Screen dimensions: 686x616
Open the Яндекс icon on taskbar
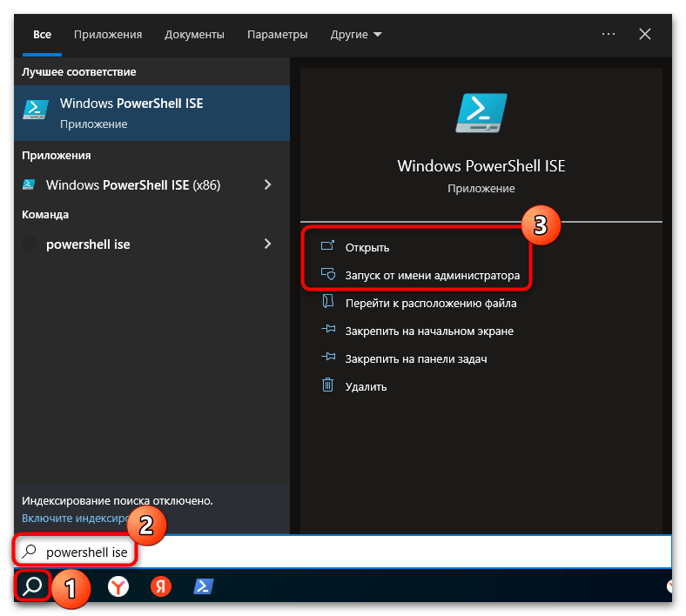coord(160,586)
